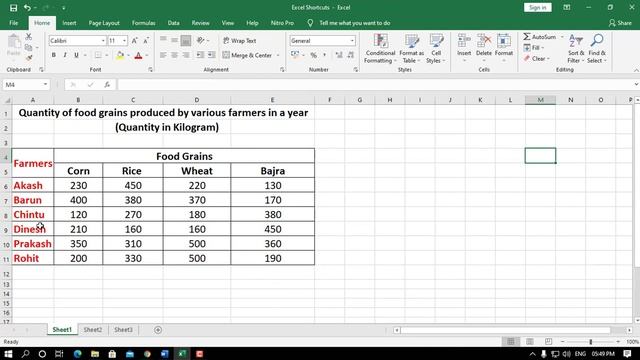The width and height of the screenshot is (640, 360).
Task: Click the Cut scissors icon
Action: click(29, 37)
